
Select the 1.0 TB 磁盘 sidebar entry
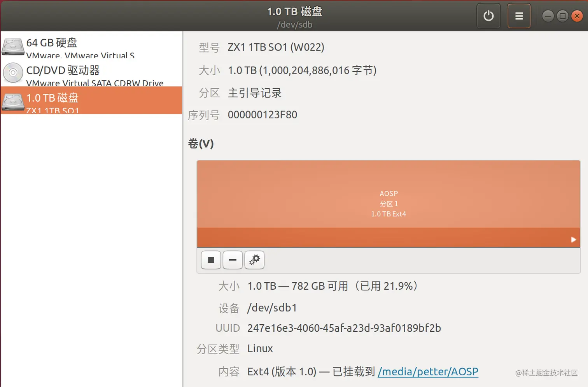click(x=78, y=100)
